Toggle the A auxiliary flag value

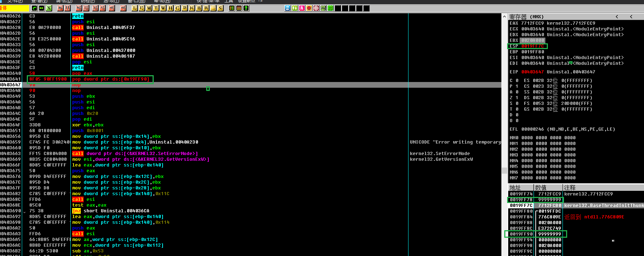pos(517,92)
